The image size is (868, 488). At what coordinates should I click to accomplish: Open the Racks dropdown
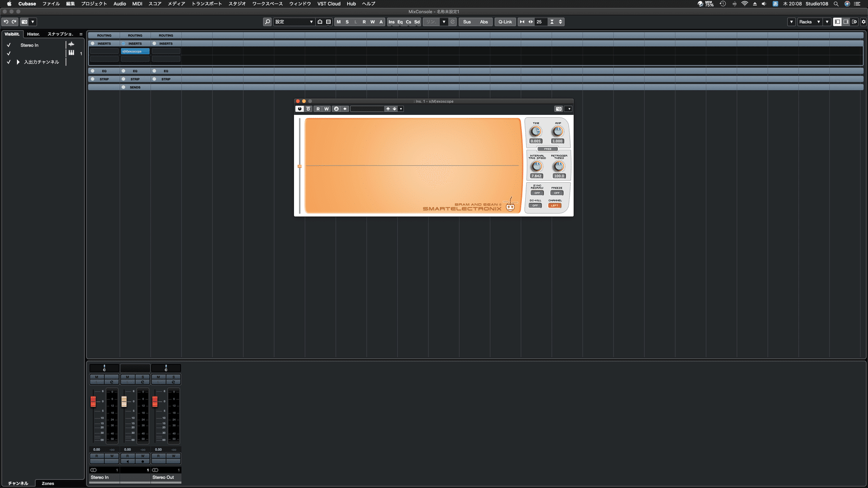pyautogui.click(x=809, y=22)
